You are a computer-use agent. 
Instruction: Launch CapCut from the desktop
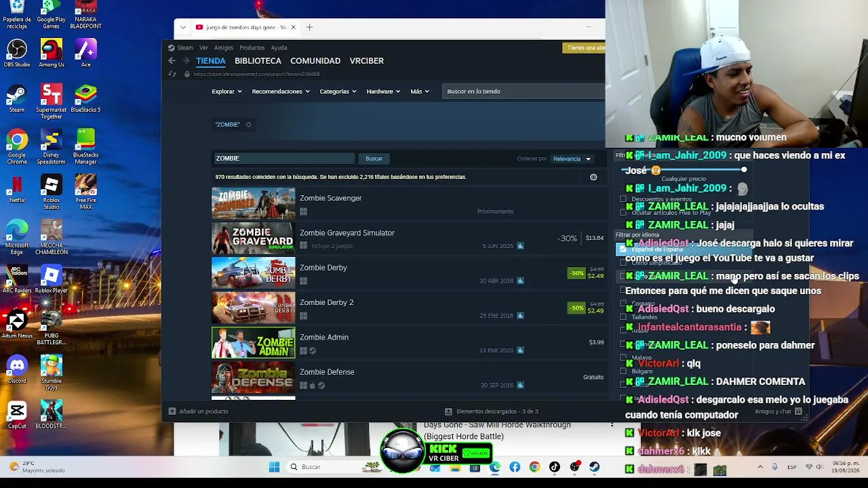coord(17,415)
